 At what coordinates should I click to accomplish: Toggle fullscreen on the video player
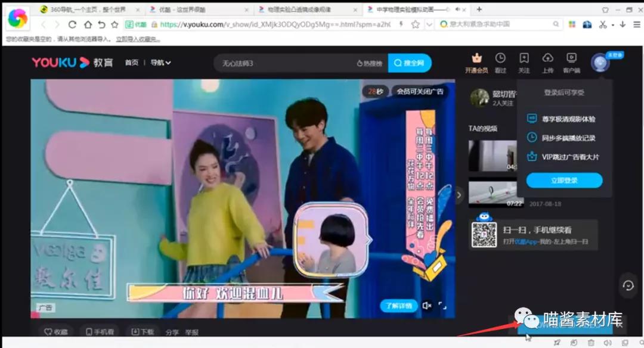442,306
